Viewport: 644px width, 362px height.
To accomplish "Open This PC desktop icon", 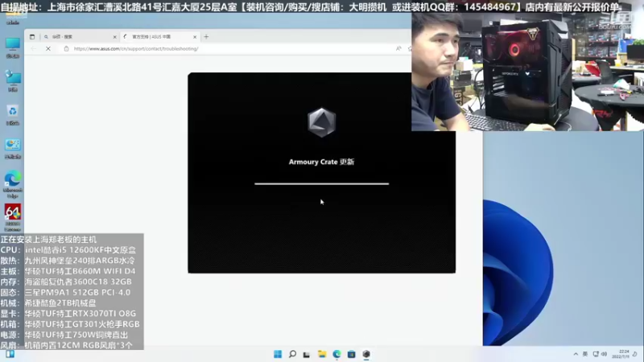I will tap(13, 47).
